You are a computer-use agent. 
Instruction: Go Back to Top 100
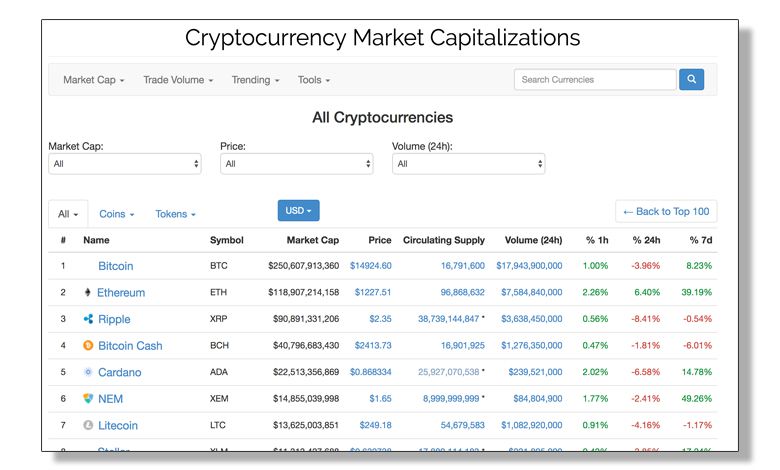click(666, 211)
